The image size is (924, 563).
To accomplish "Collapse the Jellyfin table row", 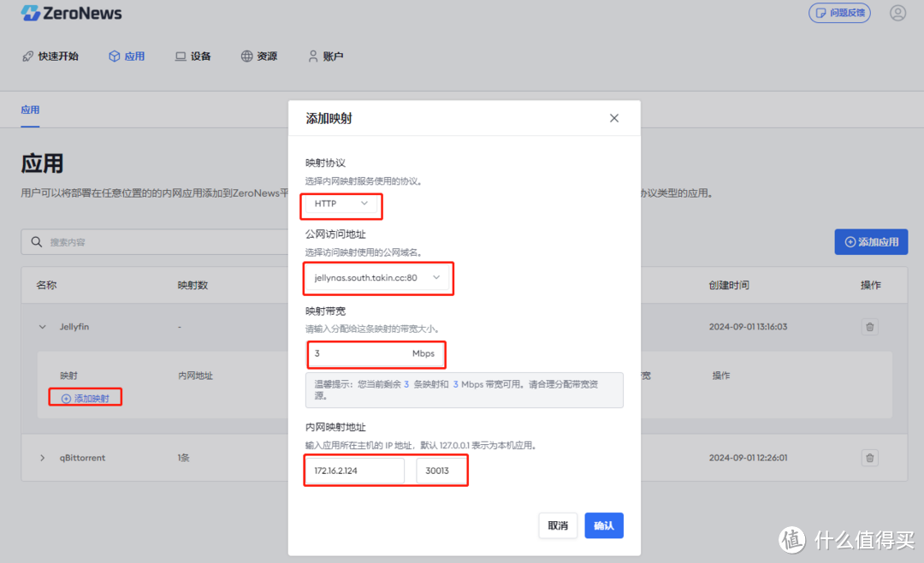I will (42, 326).
